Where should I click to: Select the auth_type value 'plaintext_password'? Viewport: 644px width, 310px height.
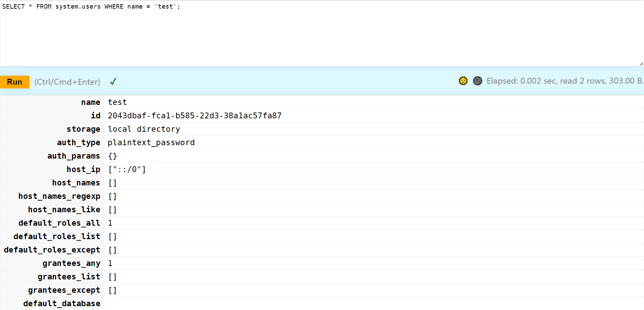click(x=151, y=142)
